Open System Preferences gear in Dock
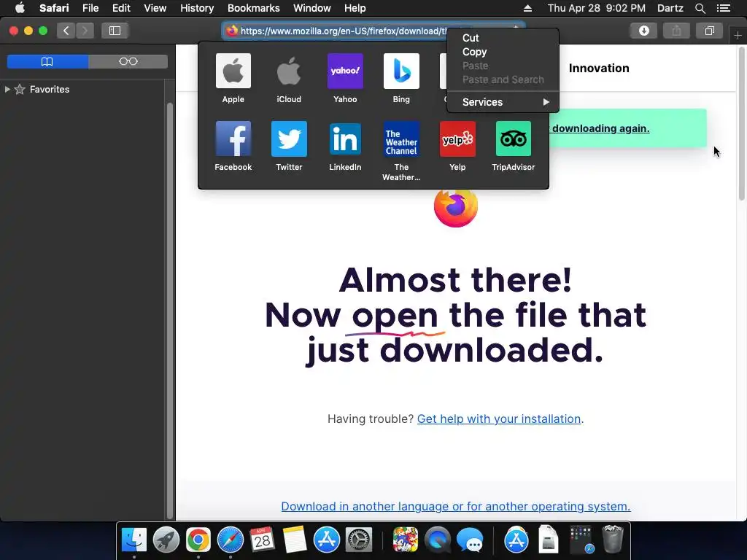This screenshot has height=560, width=747. pyautogui.click(x=358, y=540)
